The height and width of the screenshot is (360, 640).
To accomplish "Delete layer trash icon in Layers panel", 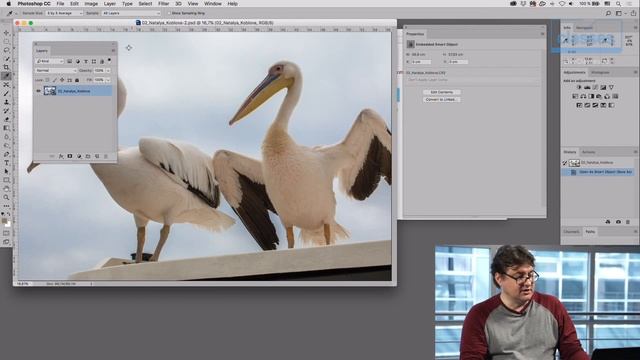I will (106, 156).
